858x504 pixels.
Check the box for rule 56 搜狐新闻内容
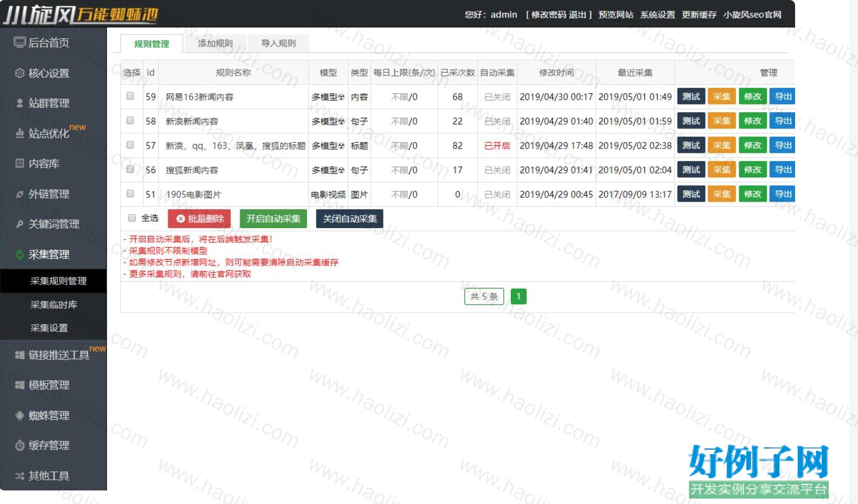click(130, 169)
